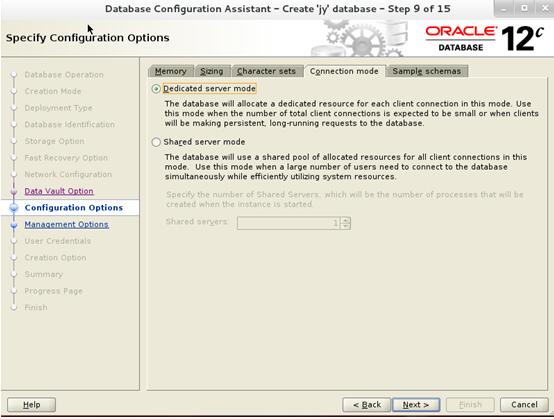Increase Shared servers with up arrow
Image resolution: width=554 pixels, height=419 pixels.
click(x=346, y=220)
